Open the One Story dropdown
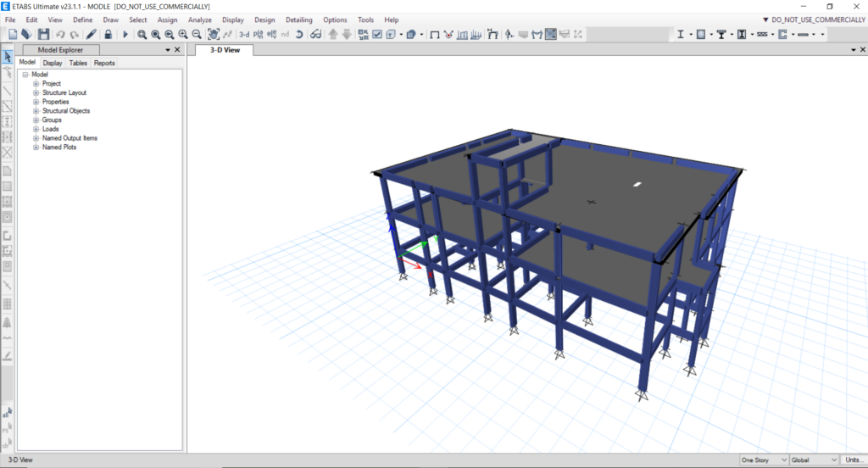The image size is (868, 468). point(764,460)
